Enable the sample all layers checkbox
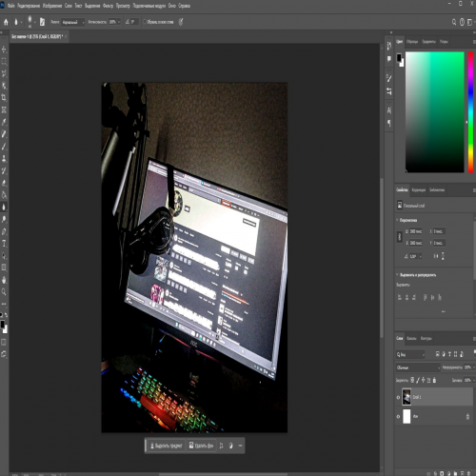This screenshot has width=476, height=476. 145,22
